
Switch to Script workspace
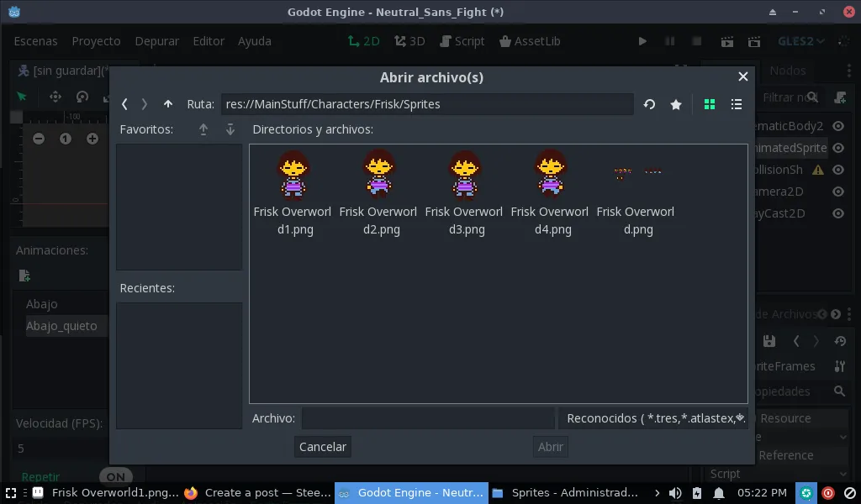tap(462, 41)
